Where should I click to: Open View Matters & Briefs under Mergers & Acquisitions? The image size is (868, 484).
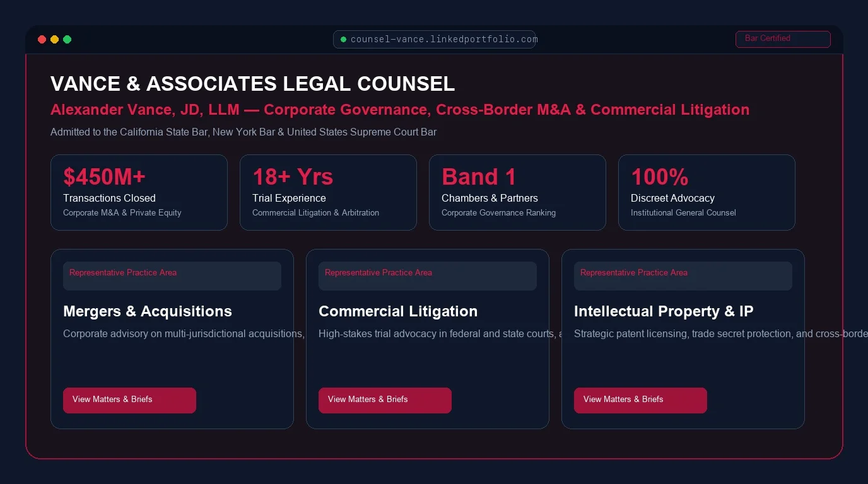[129, 400]
